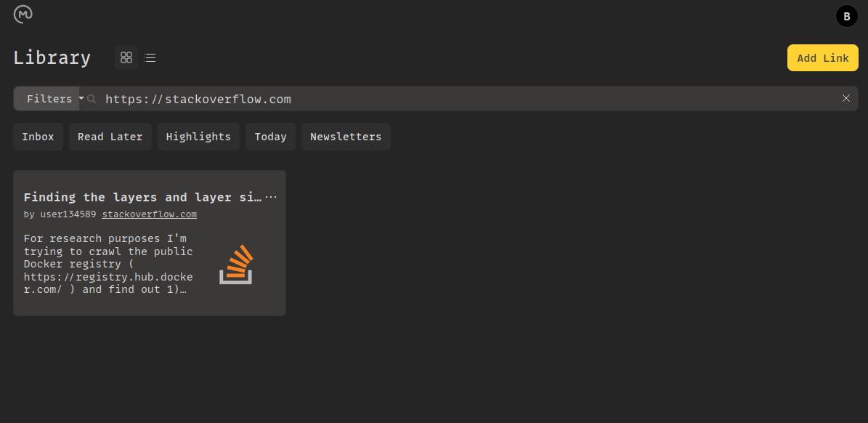The width and height of the screenshot is (868, 423).
Task: Switch to list view layout
Action: (x=150, y=57)
